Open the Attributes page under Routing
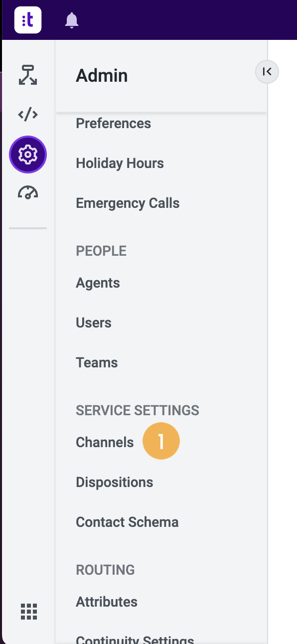This screenshot has width=297, height=644. tap(106, 602)
